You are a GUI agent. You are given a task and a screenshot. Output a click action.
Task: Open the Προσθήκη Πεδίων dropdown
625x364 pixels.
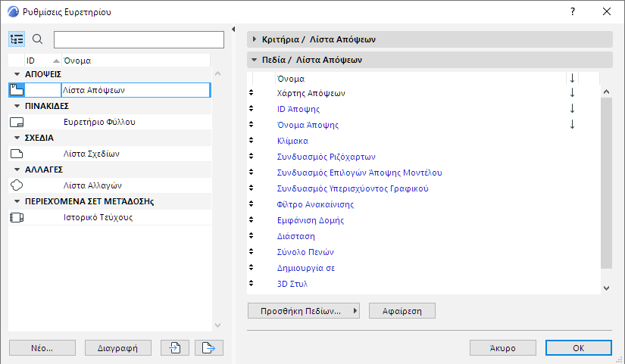click(303, 310)
